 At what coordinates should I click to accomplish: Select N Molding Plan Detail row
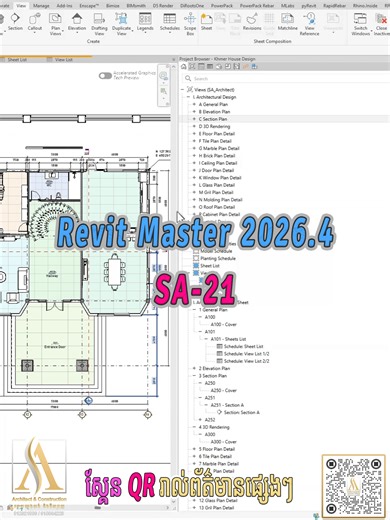[x=220, y=200]
